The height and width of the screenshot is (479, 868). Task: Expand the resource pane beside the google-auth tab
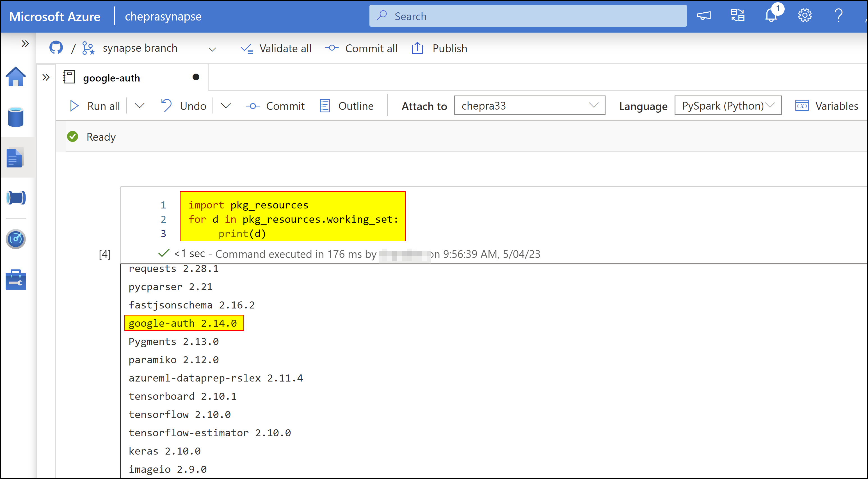[46, 78]
